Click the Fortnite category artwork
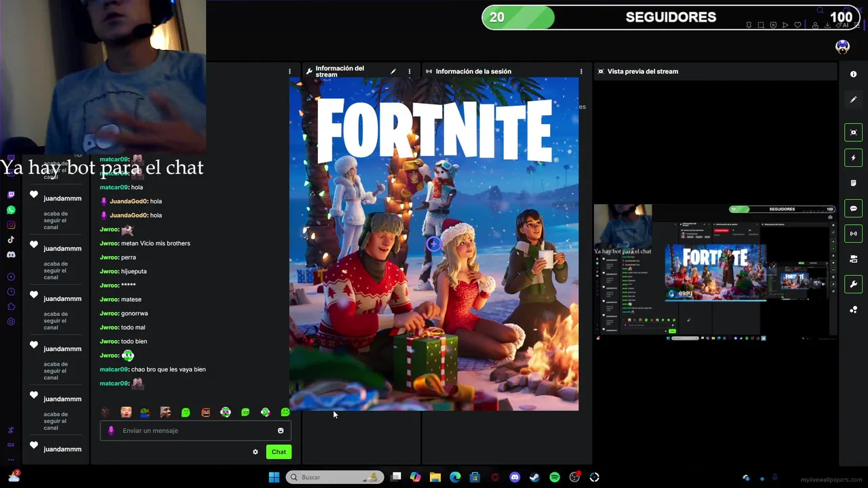 pos(434,244)
